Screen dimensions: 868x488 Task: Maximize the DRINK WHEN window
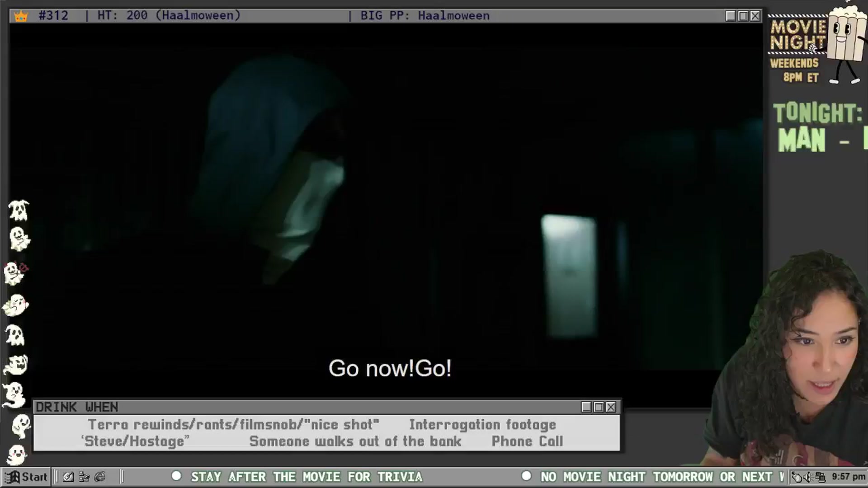click(599, 407)
